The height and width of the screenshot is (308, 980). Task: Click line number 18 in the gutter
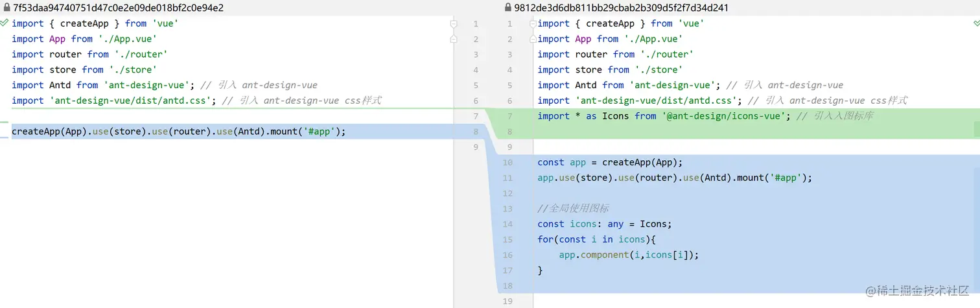[x=507, y=286]
